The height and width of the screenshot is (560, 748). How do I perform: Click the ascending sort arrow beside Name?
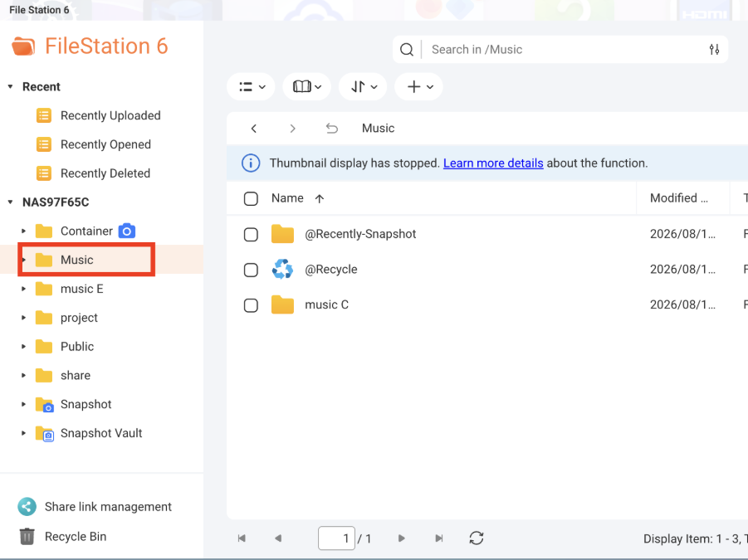320,199
